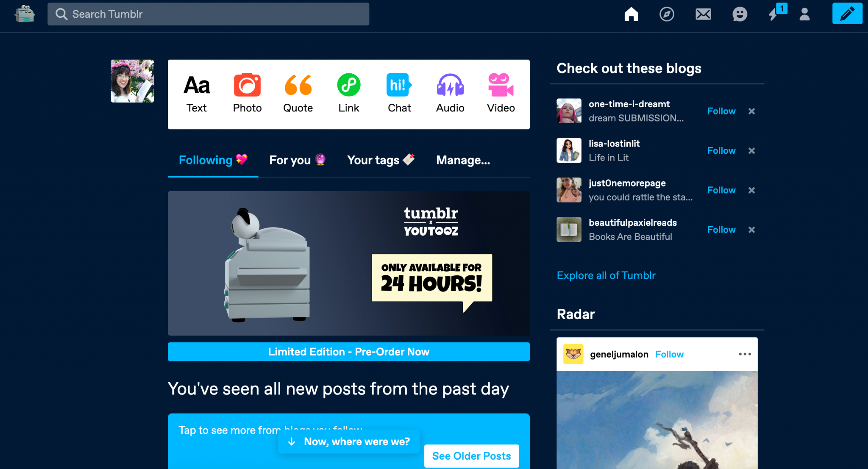This screenshot has height=469, width=868.
Task: Open Explore via the compass icon
Action: click(667, 14)
